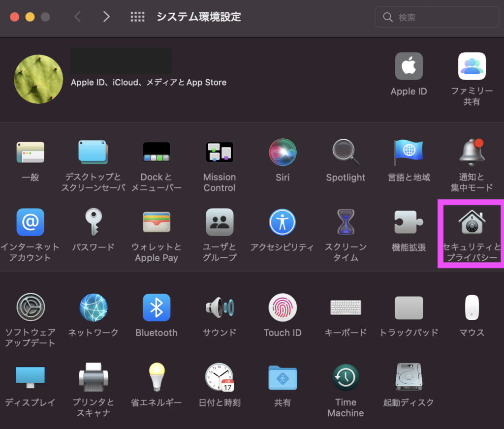
Task: Open 共有 folder icon
Action: coord(283,377)
